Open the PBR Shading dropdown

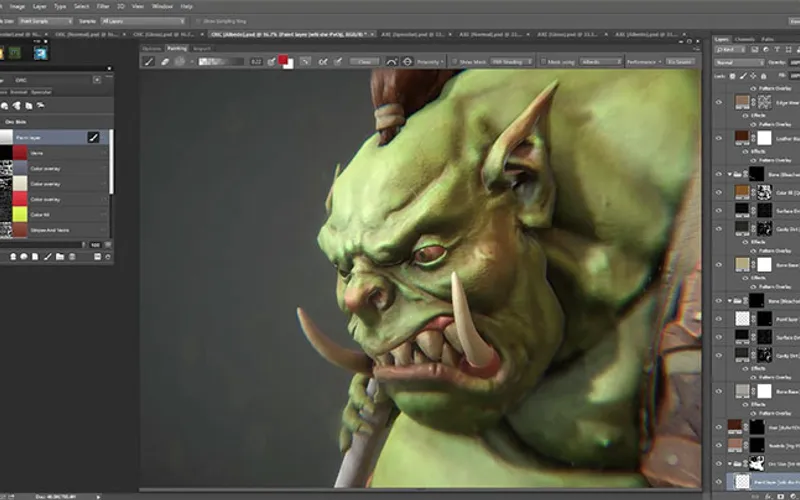511,62
